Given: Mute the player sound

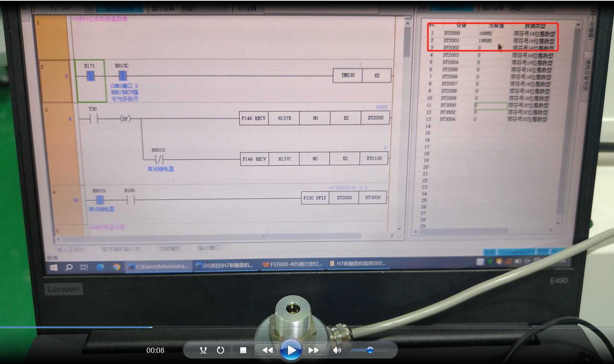Looking at the screenshot, I should (x=337, y=350).
